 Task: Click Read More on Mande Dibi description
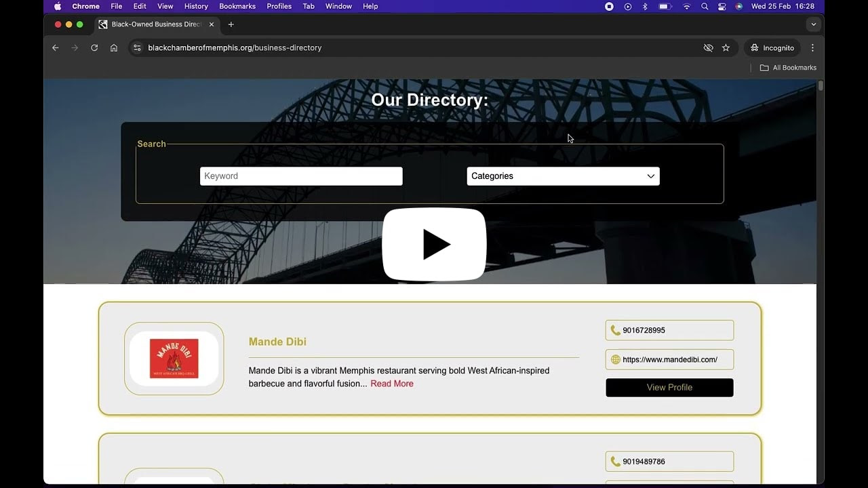click(x=392, y=384)
